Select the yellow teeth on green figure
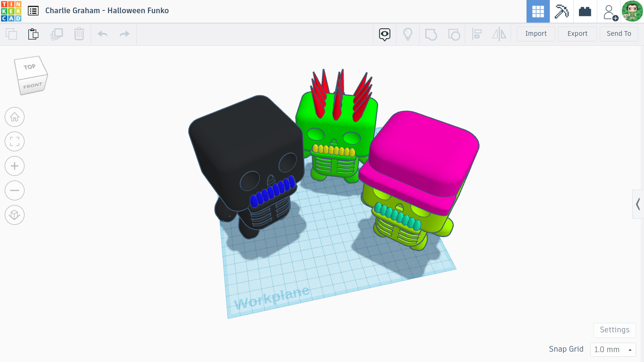This screenshot has height=362, width=644. [334, 150]
